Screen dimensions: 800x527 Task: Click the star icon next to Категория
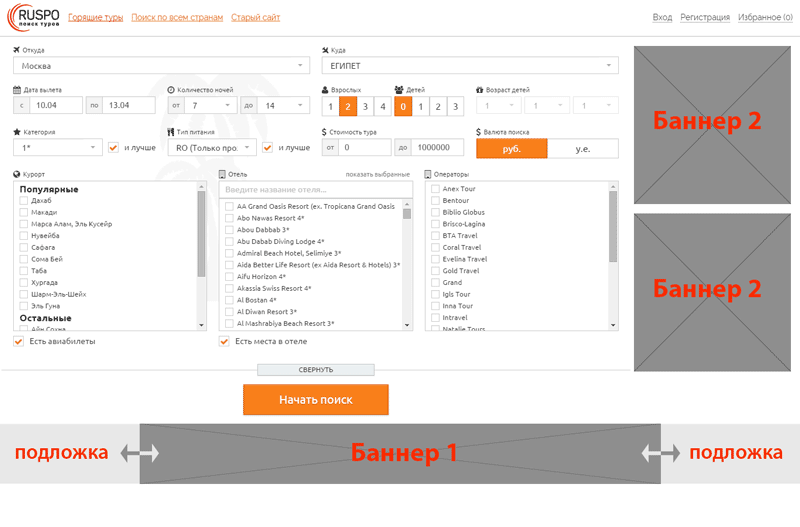[x=17, y=132]
